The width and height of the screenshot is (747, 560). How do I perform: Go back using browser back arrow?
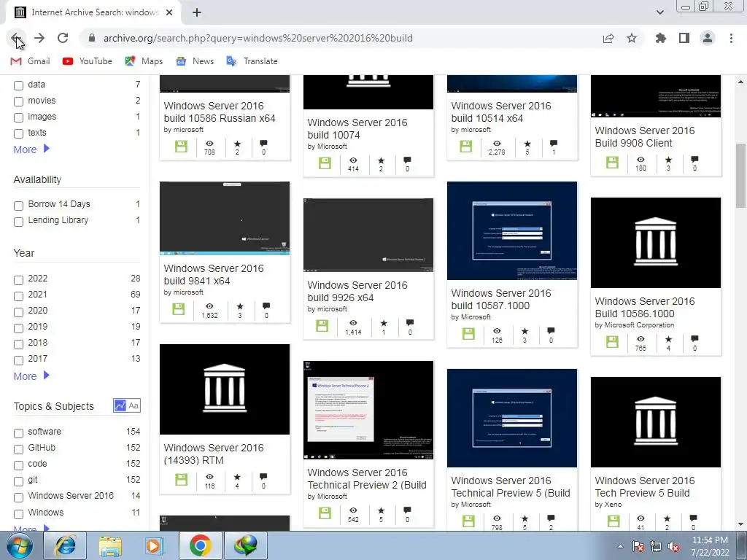tap(16, 38)
